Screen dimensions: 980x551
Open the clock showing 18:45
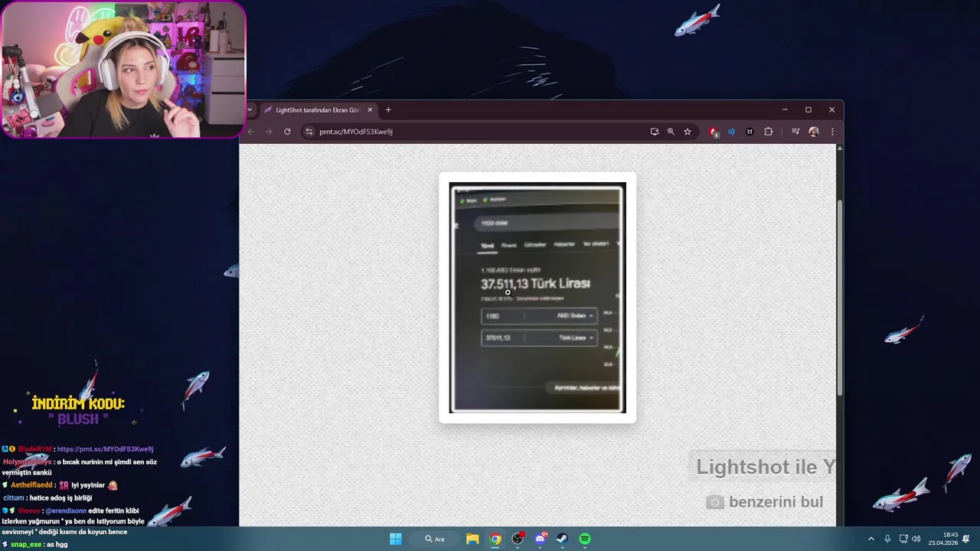coord(943,539)
